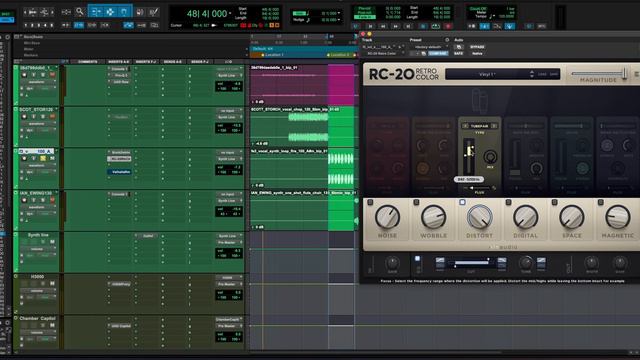Open the factory default preset dropdown
This screenshot has height=360, width=640.
pyautogui.click(x=428, y=47)
